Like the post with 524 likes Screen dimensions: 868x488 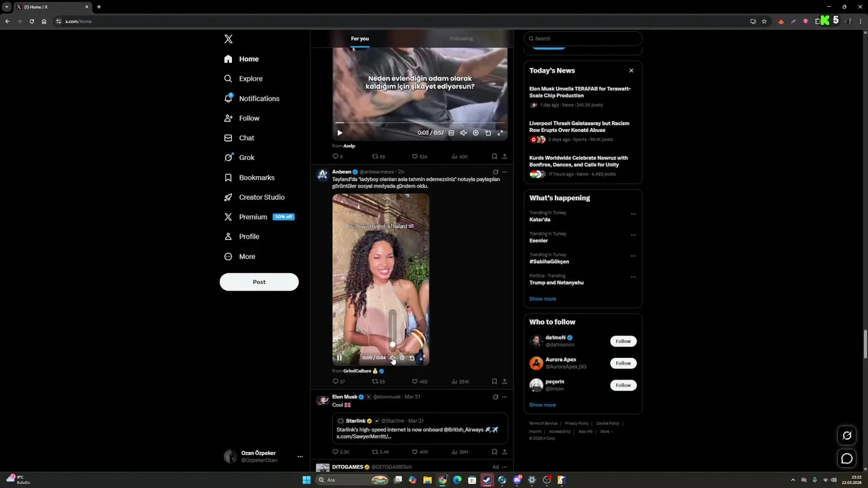pos(420,157)
